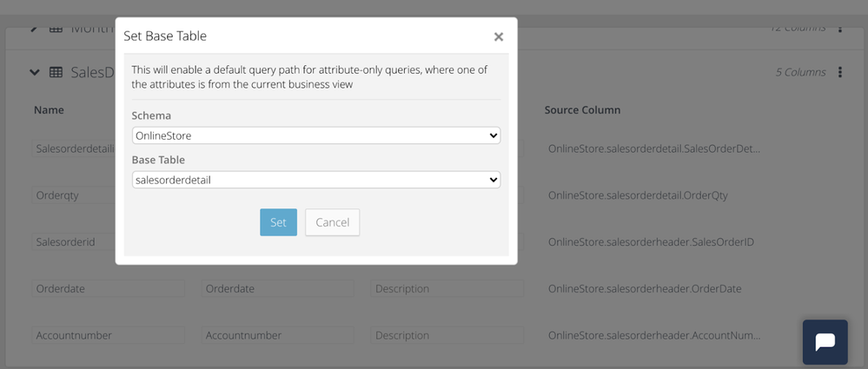Select the Accountnumber name field
This screenshot has width=868, height=369.
coord(109,335)
